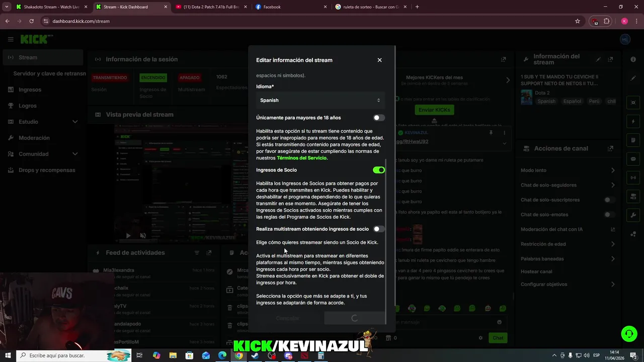The image size is (644, 362).
Task: Switch to Dota 2 Patch 7.41b YouTube tab
Action: click(210, 7)
